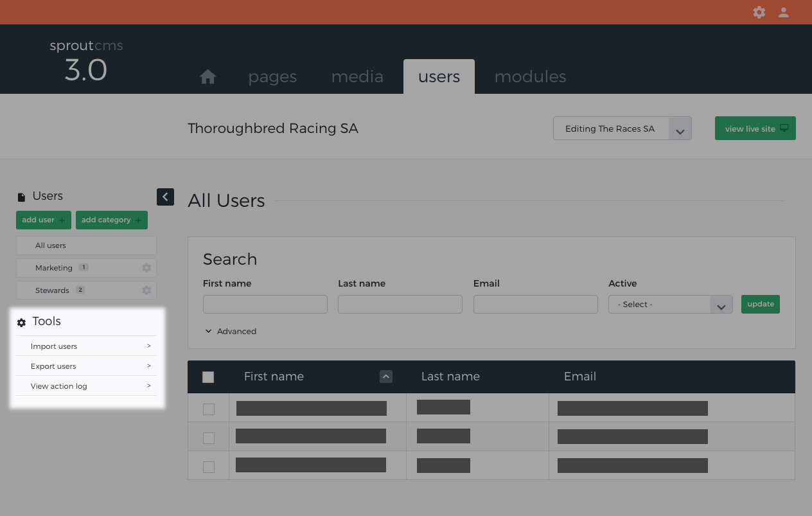Image resolution: width=812 pixels, height=516 pixels.
Task: Click the view live site button
Action: coord(755,129)
